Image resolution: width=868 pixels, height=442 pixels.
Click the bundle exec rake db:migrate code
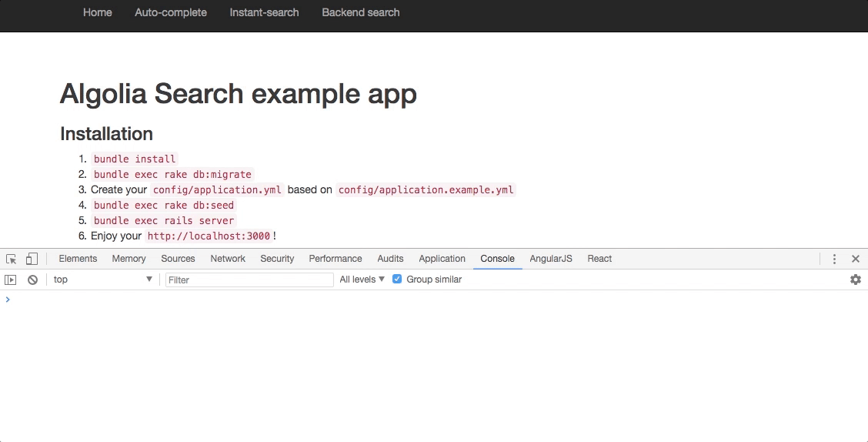click(x=172, y=175)
